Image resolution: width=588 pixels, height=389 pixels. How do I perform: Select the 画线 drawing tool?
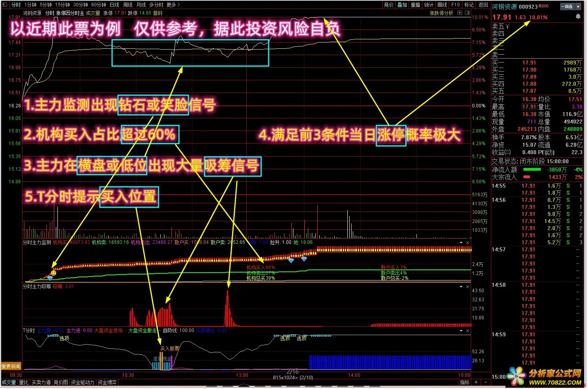(x=442, y=5)
